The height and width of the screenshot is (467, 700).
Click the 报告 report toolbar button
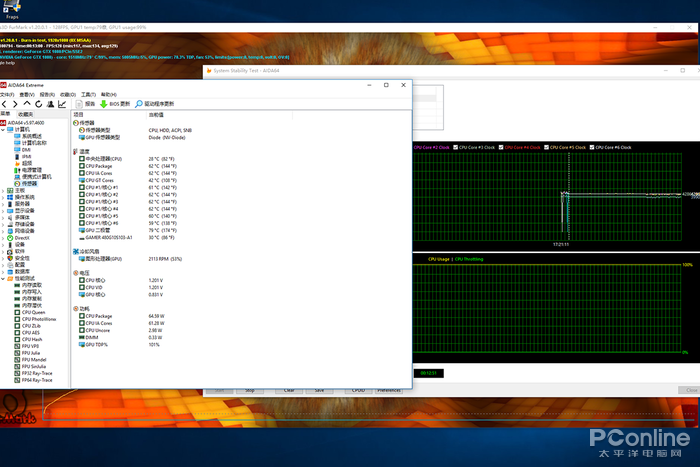pos(85,104)
